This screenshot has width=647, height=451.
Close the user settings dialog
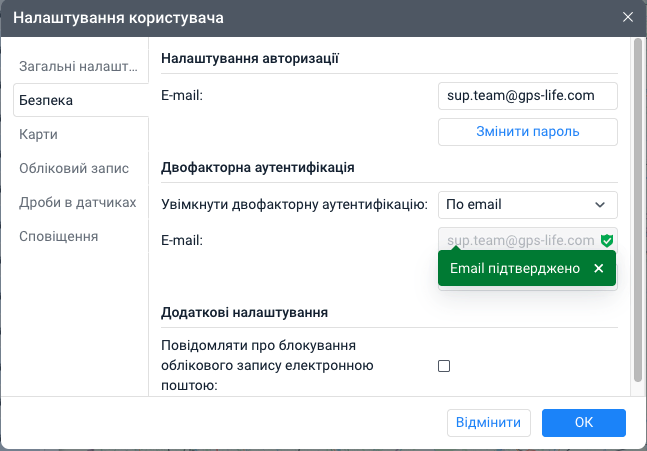(628, 17)
